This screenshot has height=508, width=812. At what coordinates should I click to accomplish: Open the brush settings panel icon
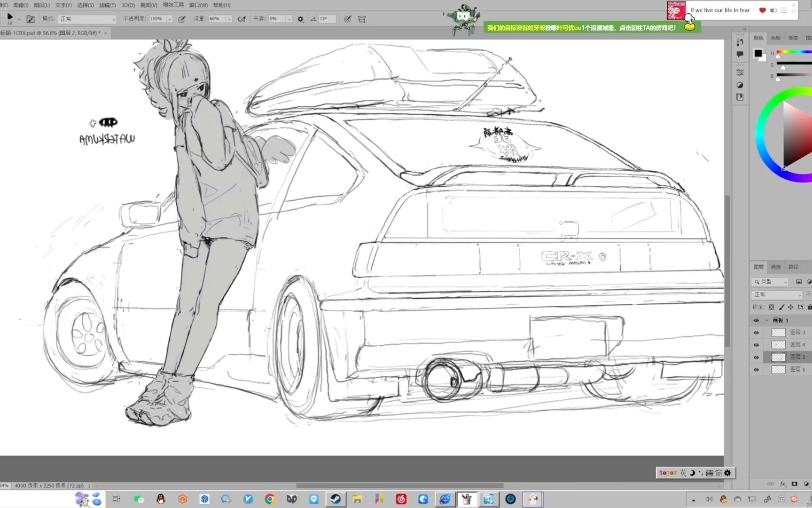pos(31,19)
